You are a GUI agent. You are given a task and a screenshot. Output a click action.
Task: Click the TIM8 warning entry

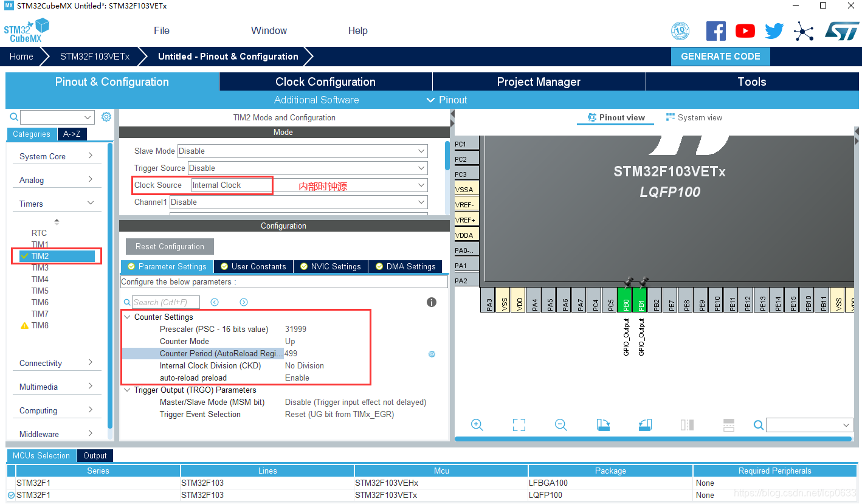pos(34,325)
